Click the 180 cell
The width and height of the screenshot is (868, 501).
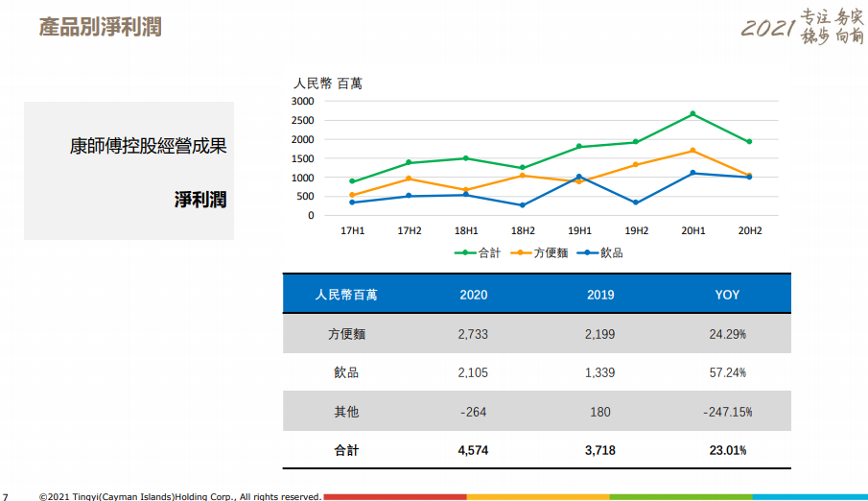(x=600, y=412)
